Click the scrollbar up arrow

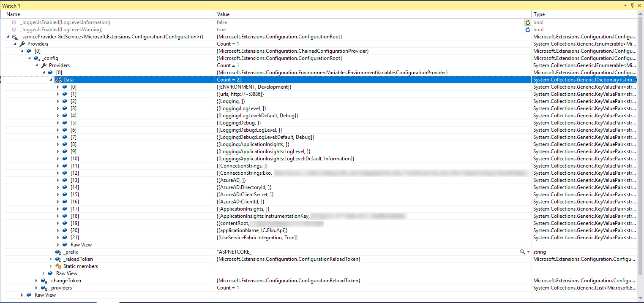(641, 14)
